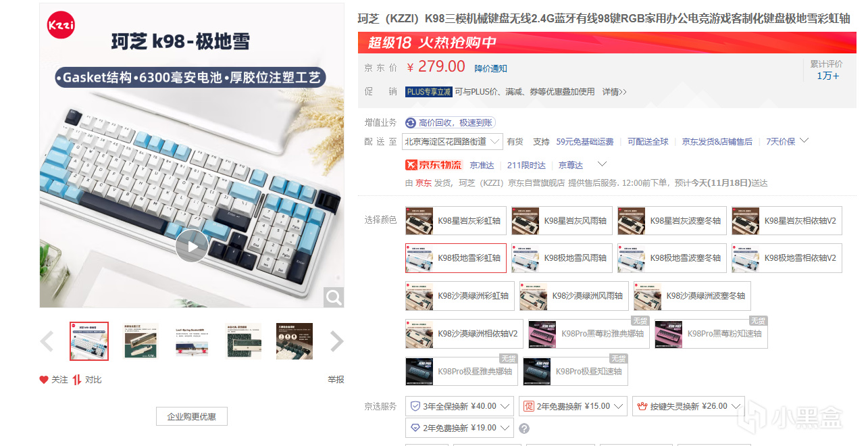Viewport: 868px width, 446px height.
Task: Open 按键失灵换新 ¥26.00 dropdown
Action: click(x=688, y=406)
